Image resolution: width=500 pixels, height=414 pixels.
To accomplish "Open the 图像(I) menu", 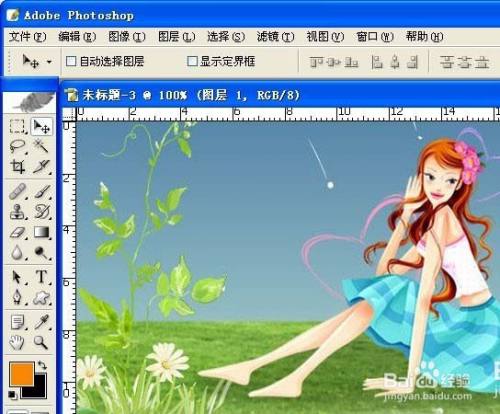I will [x=127, y=36].
